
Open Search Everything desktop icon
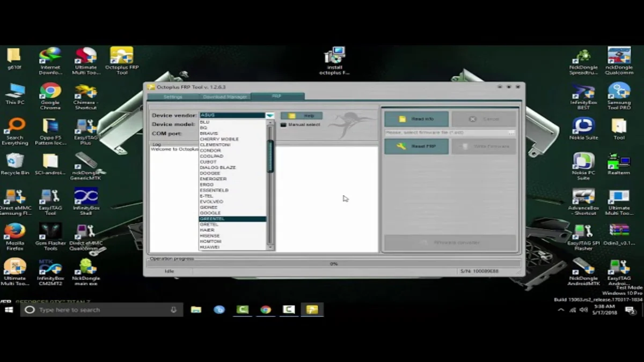(x=14, y=132)
